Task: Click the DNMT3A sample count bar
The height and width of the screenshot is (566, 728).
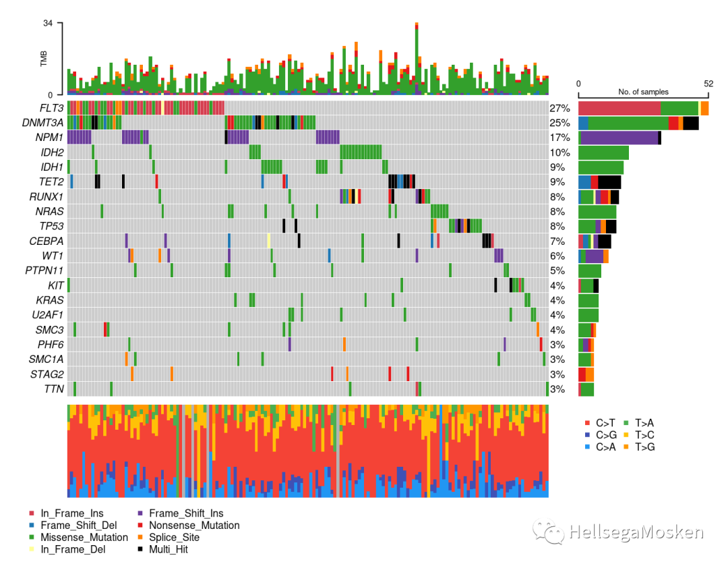Action: point(638,123)
